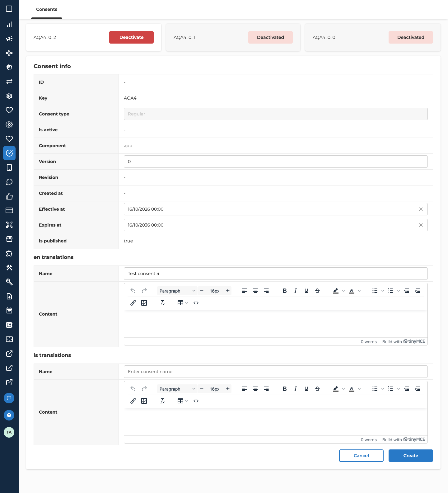This screenshot has height=493, width=448.
Task: Click the Cancel button
Action: [361, 456]
